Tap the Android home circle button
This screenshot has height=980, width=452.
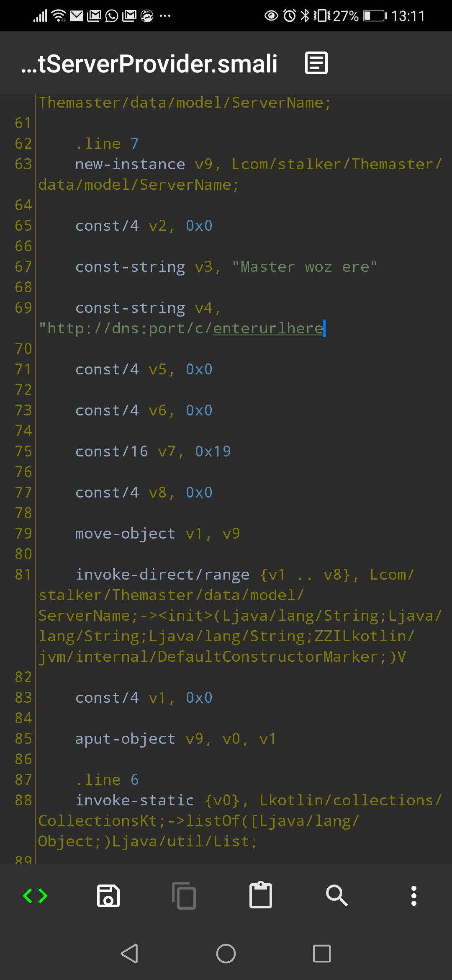[226, 954]
